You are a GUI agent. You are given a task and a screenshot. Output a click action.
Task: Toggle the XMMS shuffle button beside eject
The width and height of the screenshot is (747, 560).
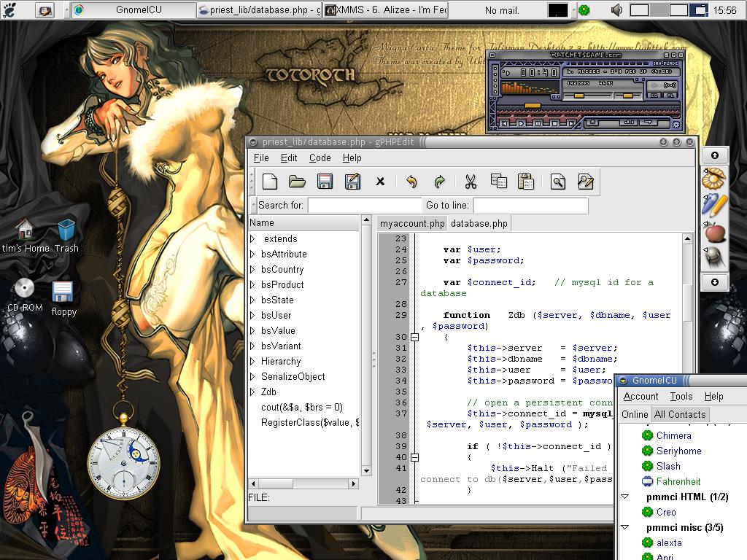(x=630, y=122)
